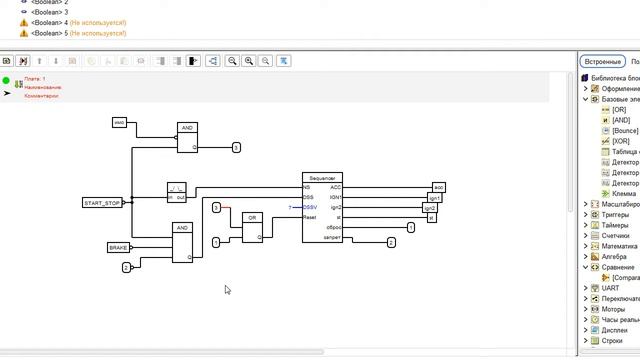
Task: Click the eye icon beside Boolean 3
Action: pyautogui.click(x=24, y=12)
